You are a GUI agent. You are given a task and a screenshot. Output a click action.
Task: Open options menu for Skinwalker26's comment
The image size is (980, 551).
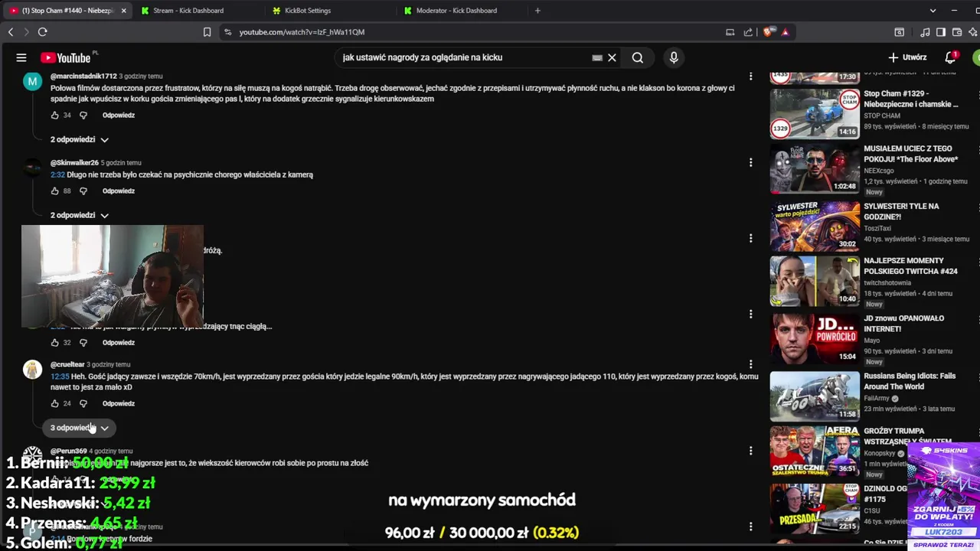[x=750, y=162]
